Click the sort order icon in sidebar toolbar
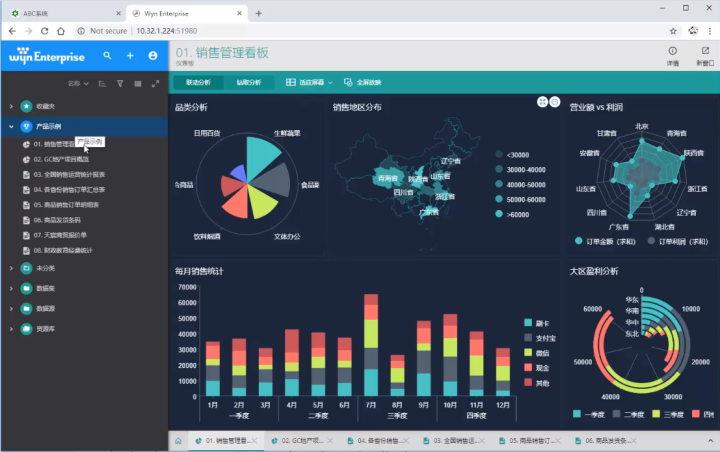Viewport: 720px width, 452px height. coord(102,84)
